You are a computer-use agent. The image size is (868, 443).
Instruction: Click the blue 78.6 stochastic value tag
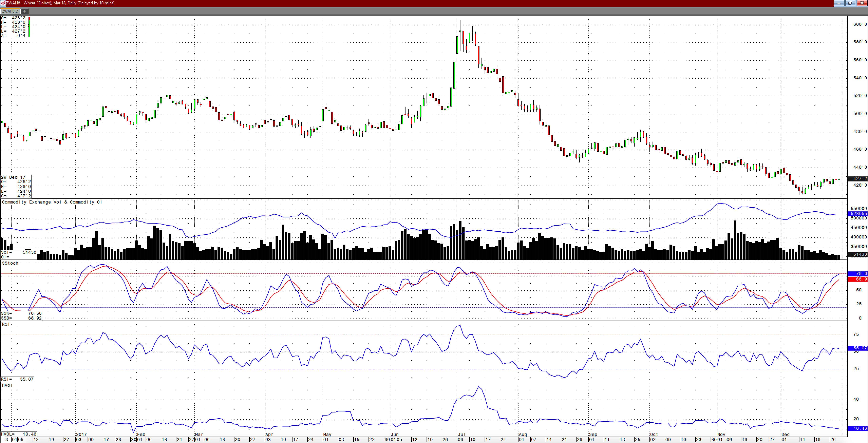[x=857, y=274]
